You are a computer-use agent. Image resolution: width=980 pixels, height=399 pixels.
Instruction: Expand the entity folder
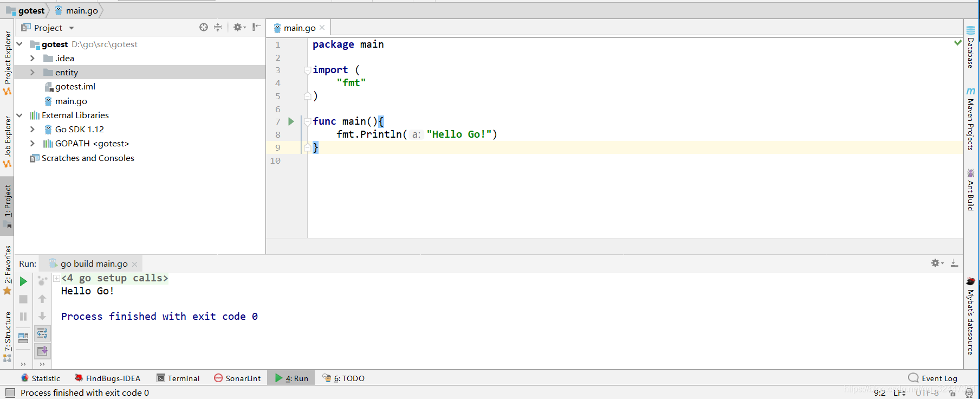(x=33, y=72)
